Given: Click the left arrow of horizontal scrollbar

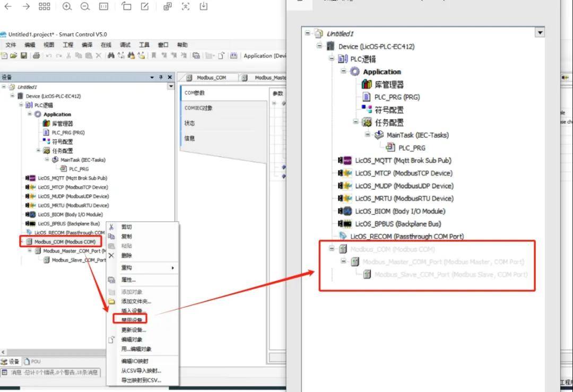Looking at the screenshot, I should [x=3, y=352].
